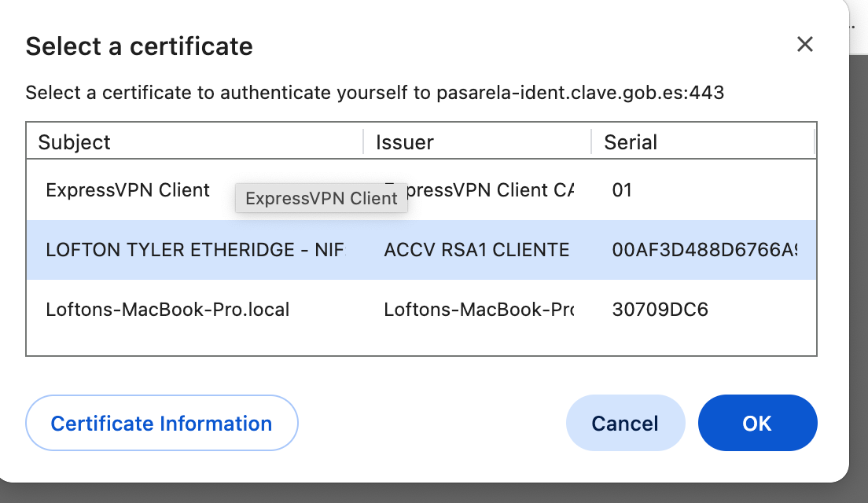Click serial number 01 cell
Viewport: 868px width, 503px height.
coord(622,190)
